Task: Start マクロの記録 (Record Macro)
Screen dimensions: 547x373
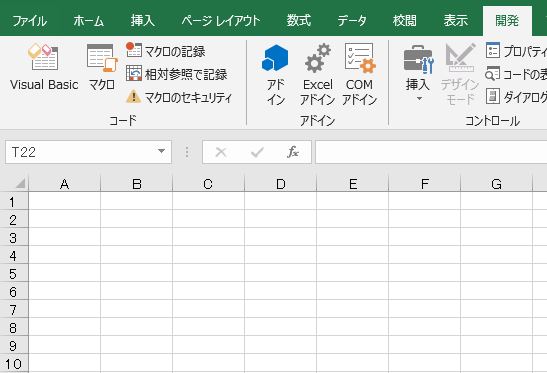Action: coord(166,51)
